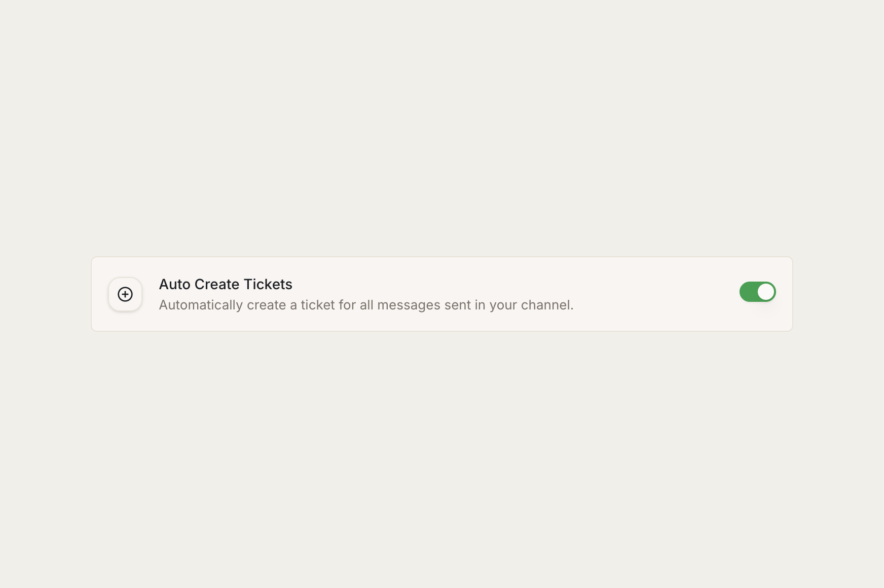Screen dimensions: 884x588
Task: Click the plus-circle icon
Action: click(x=125, y=294)
